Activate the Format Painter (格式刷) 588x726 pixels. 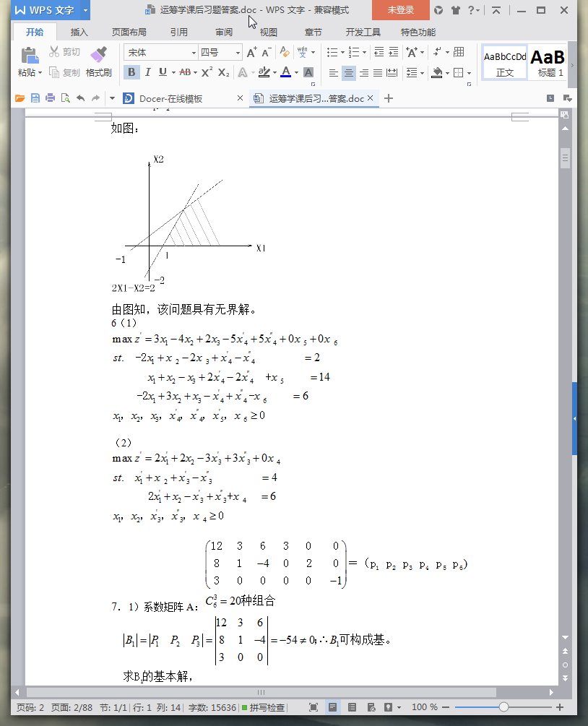[99, 61]
